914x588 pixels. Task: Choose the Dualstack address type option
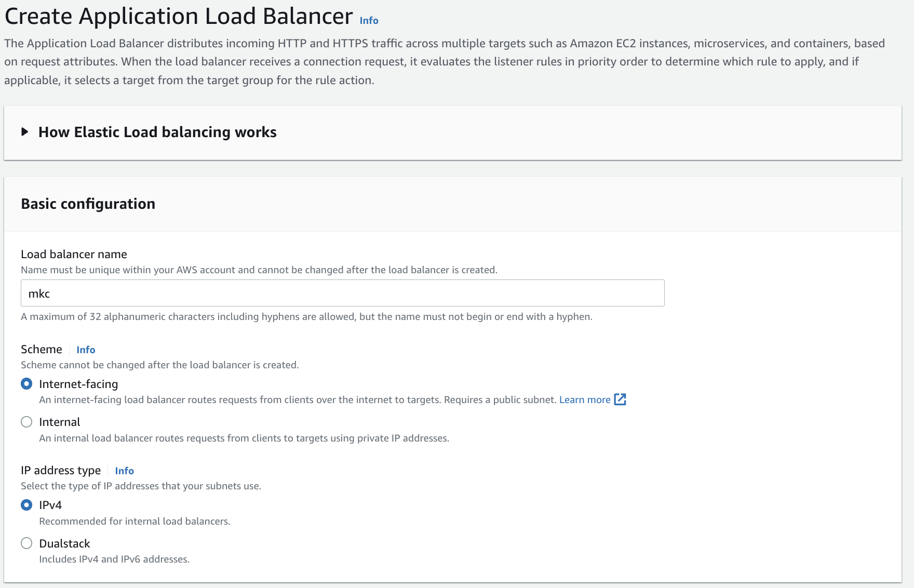tap(26, 543)
